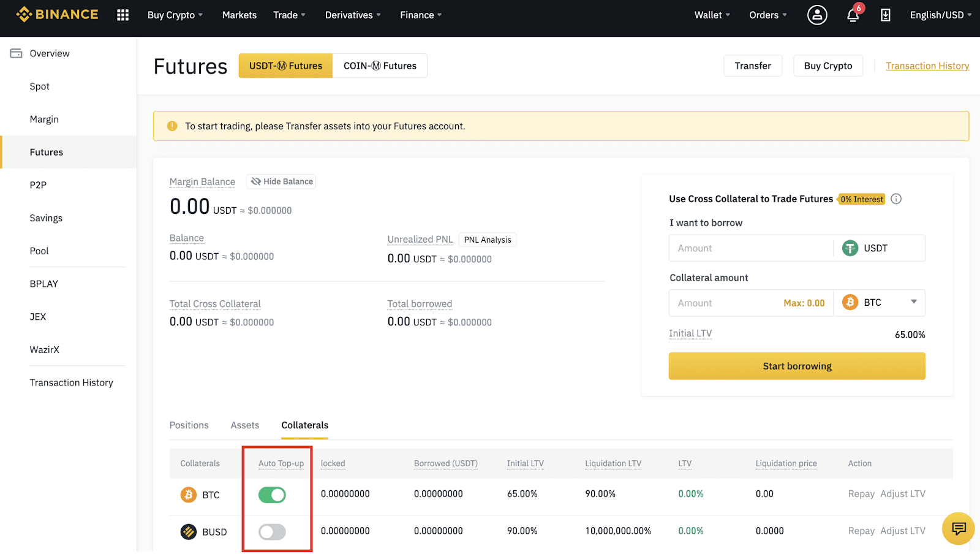
Task: Click the Initial LTV label in borrow panel
Action: point(690,333)
